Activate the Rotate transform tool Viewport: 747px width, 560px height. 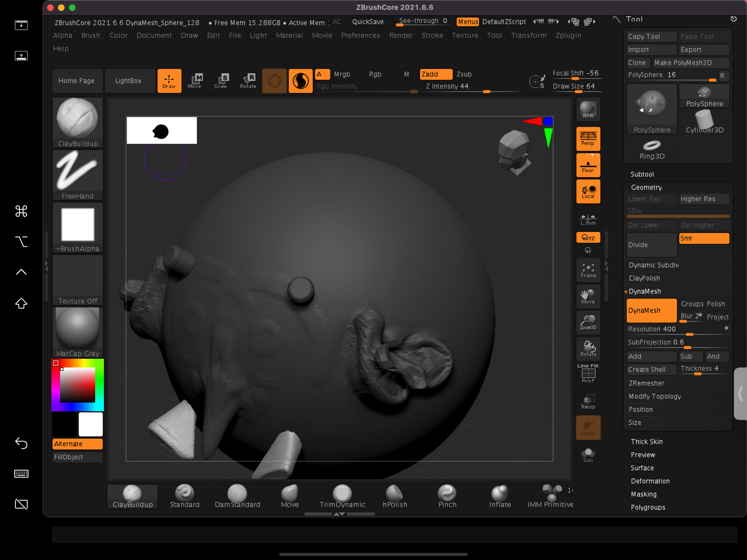(x=248, y=81)
